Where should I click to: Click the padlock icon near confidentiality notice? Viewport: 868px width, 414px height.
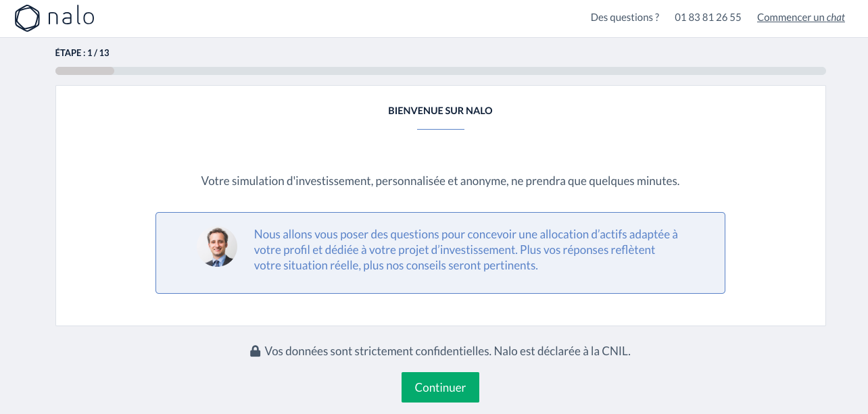coord(255,351)
